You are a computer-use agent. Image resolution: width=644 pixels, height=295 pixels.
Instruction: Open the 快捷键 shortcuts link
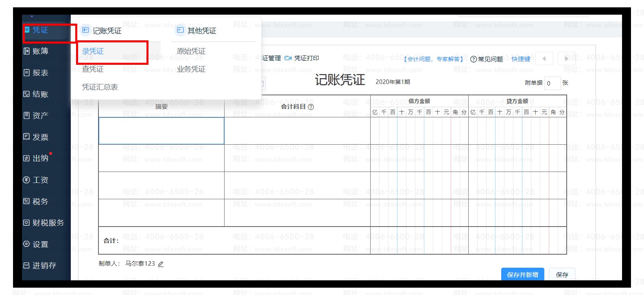click(x=521, y=59)
